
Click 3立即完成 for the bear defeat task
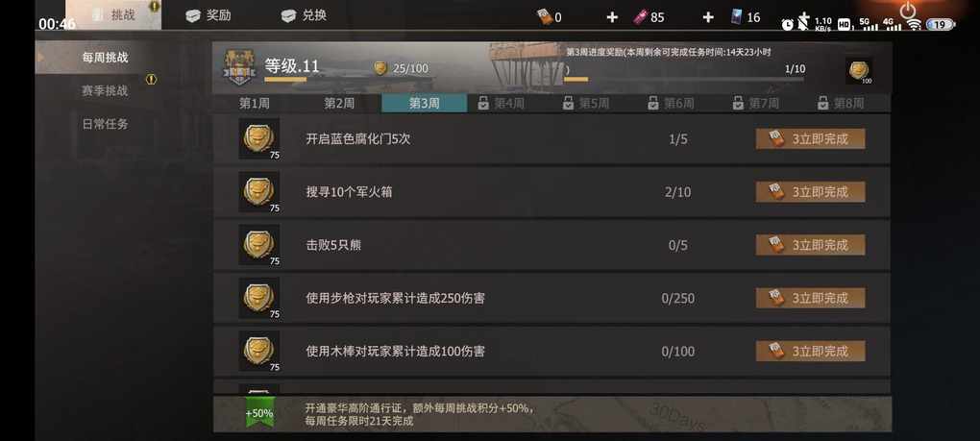coord(811,245)
